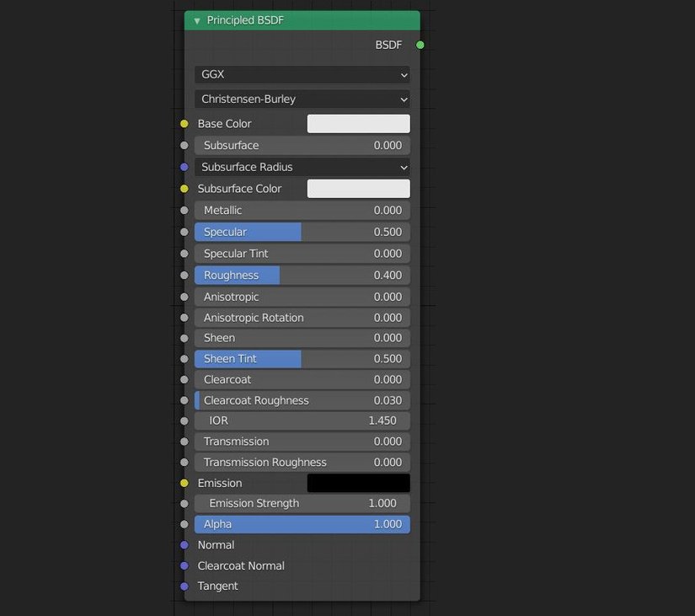
Task: Adjust the Roughness slider
Action: click(x=302, y=275)
